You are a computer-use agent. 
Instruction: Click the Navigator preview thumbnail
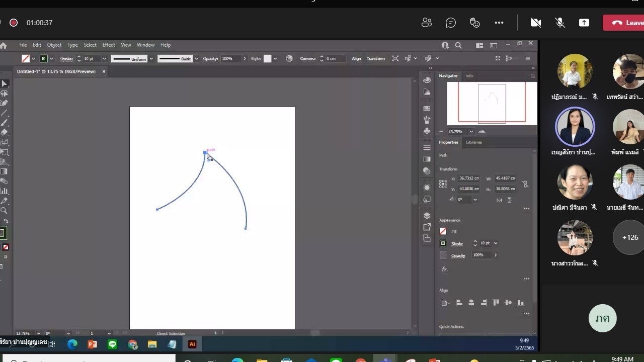click(x=492, y=103)
